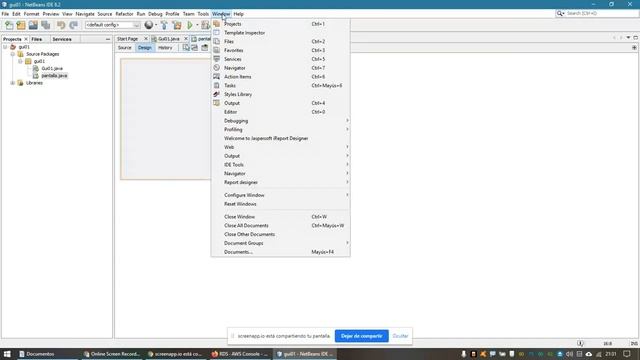Click the notification center tray icon
This screenshot has width=640, height=360.
pyautogui.click(x=627, y=354)
